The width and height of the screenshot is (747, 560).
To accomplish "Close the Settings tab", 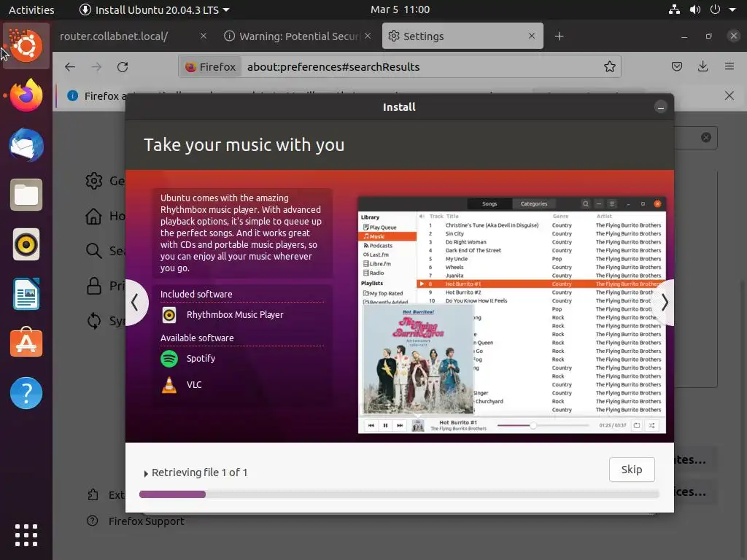I will pyautogui.click(x=532, y=36).
